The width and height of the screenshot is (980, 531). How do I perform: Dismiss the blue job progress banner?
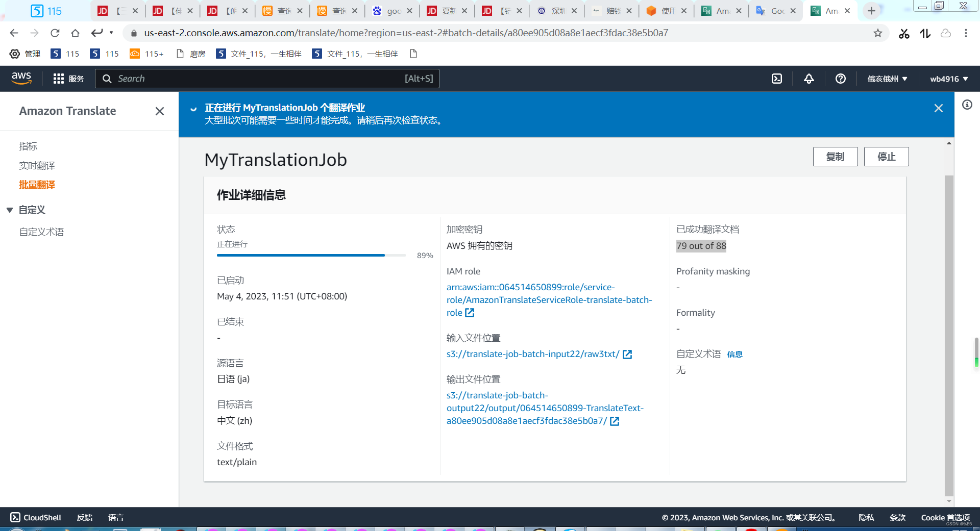938,108
